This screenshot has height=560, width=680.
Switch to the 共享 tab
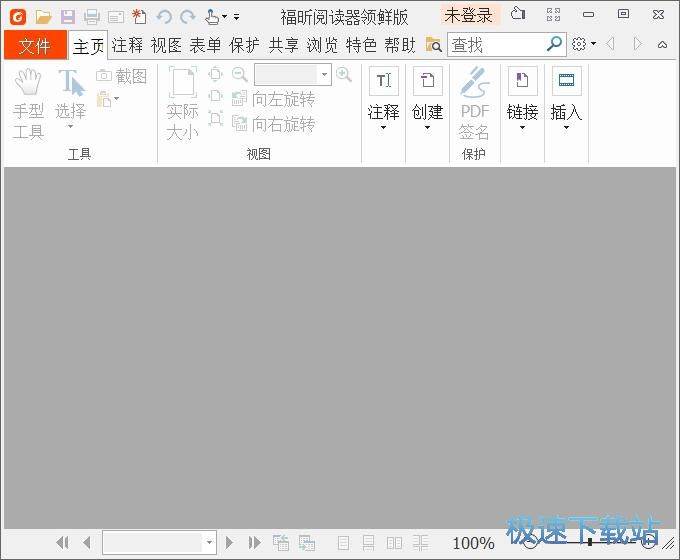[x=284, y=45]
